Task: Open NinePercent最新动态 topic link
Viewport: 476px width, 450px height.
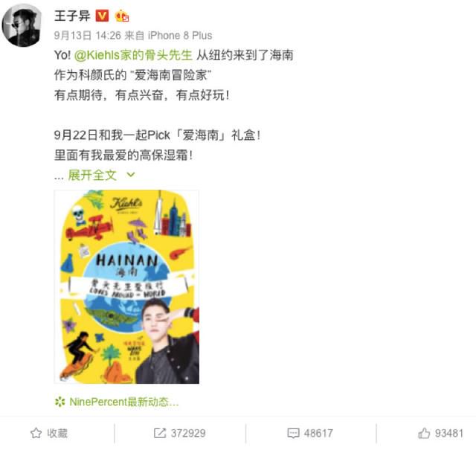Action: pyautogui.click(x=124, y=402)
